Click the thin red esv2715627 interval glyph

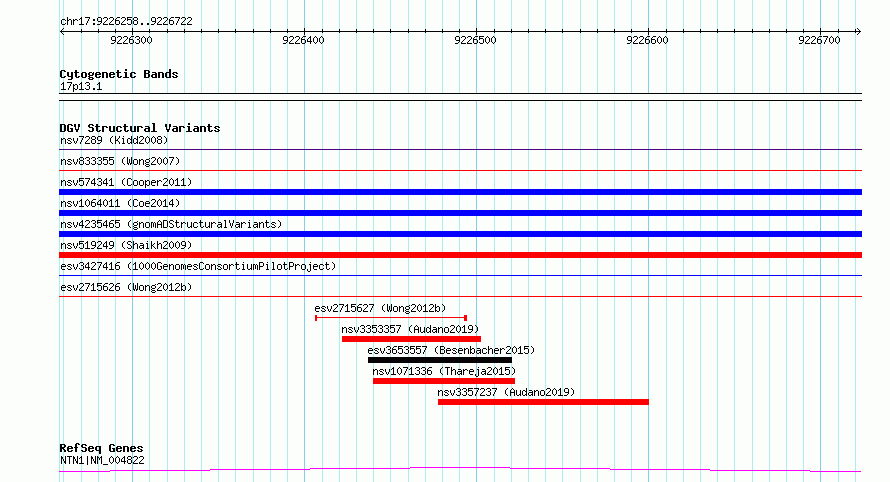tap(391, 318)
